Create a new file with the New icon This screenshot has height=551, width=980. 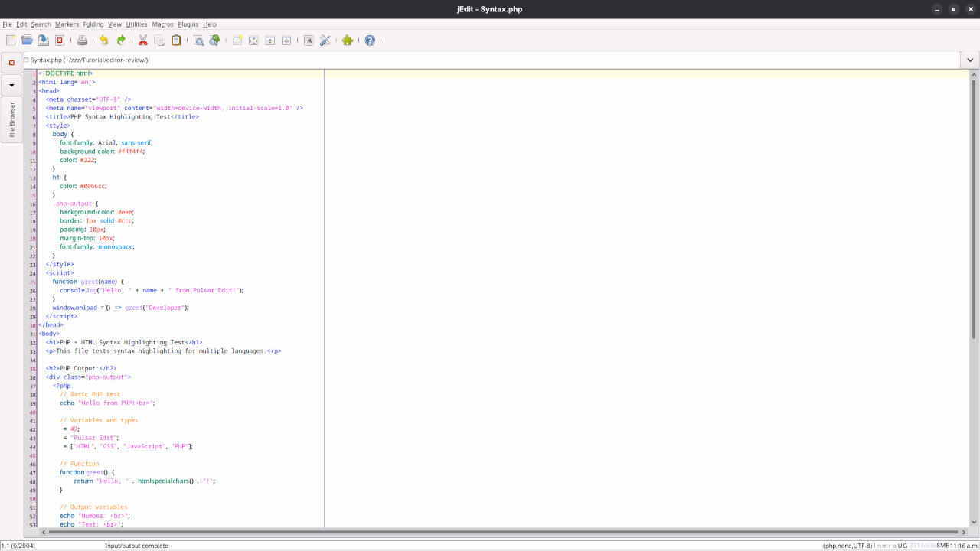11,41
